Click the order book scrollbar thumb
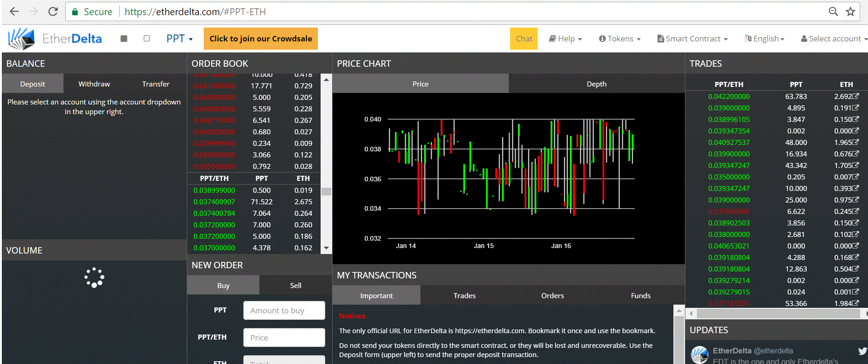 tap(326, 191)
